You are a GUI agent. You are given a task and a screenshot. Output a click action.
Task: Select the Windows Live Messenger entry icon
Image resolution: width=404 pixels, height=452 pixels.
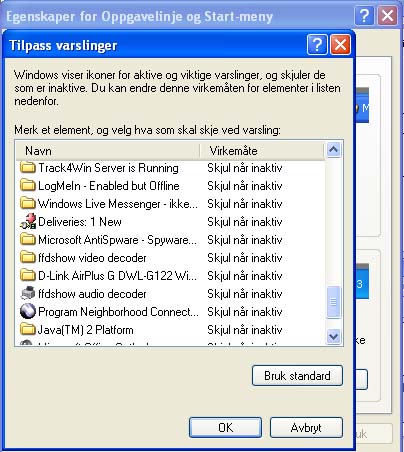pos(28,204)
